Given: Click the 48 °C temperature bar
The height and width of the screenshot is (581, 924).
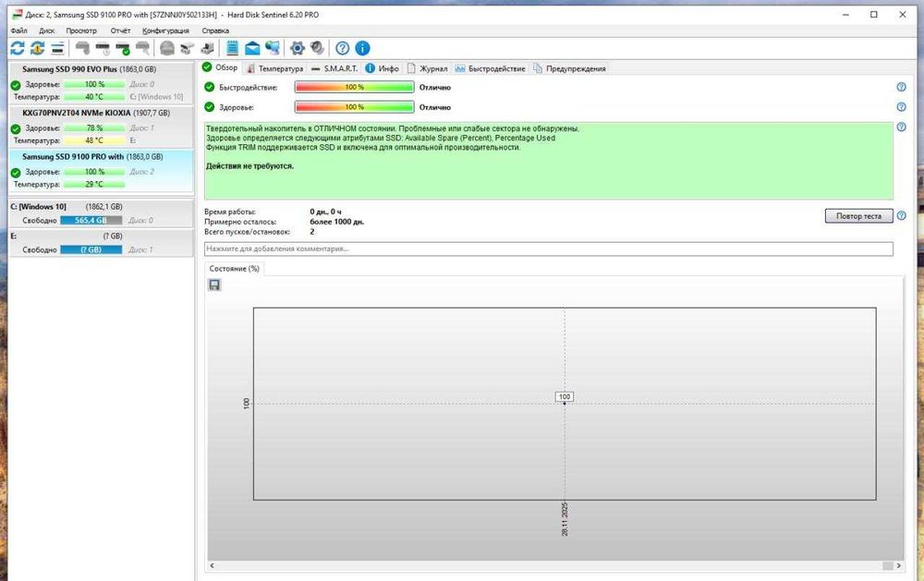Looking at the screenshot, I should 94,140.
